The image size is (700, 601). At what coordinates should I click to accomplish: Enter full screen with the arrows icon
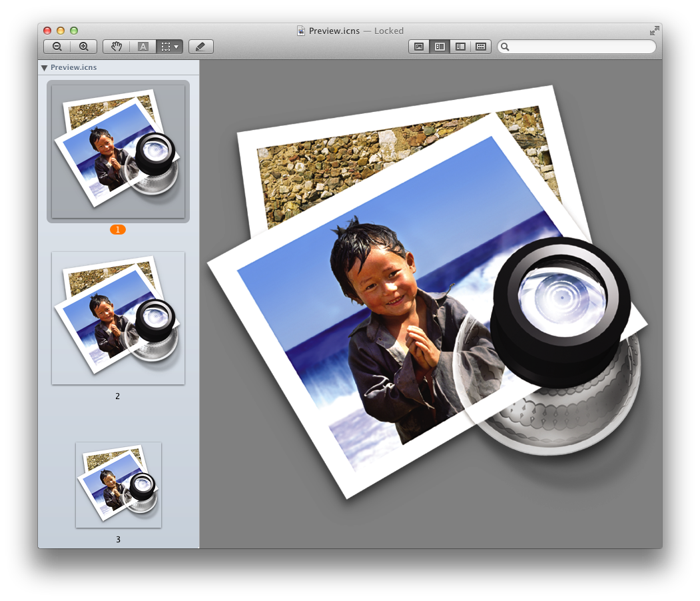click(654, 31)
